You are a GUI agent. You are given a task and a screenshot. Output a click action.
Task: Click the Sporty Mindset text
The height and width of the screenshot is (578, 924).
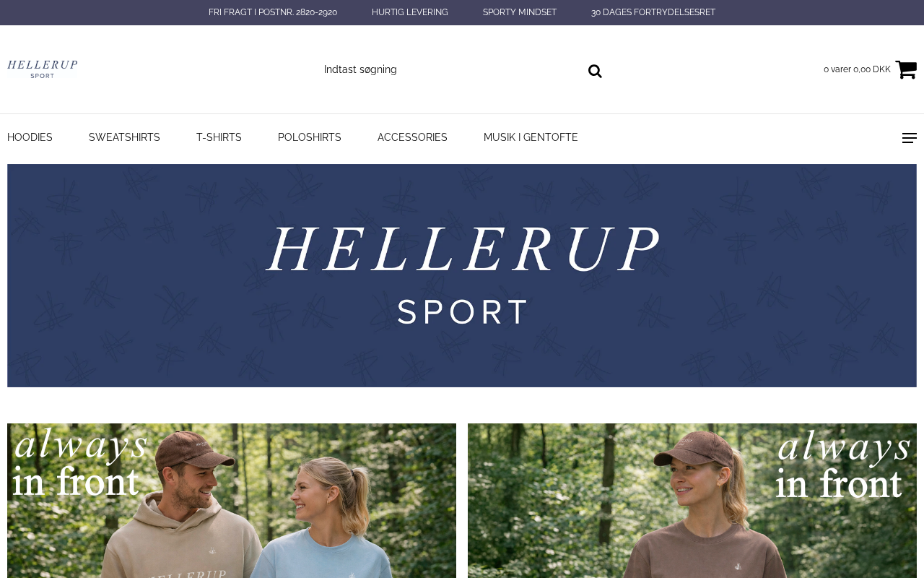coord(520,12)
